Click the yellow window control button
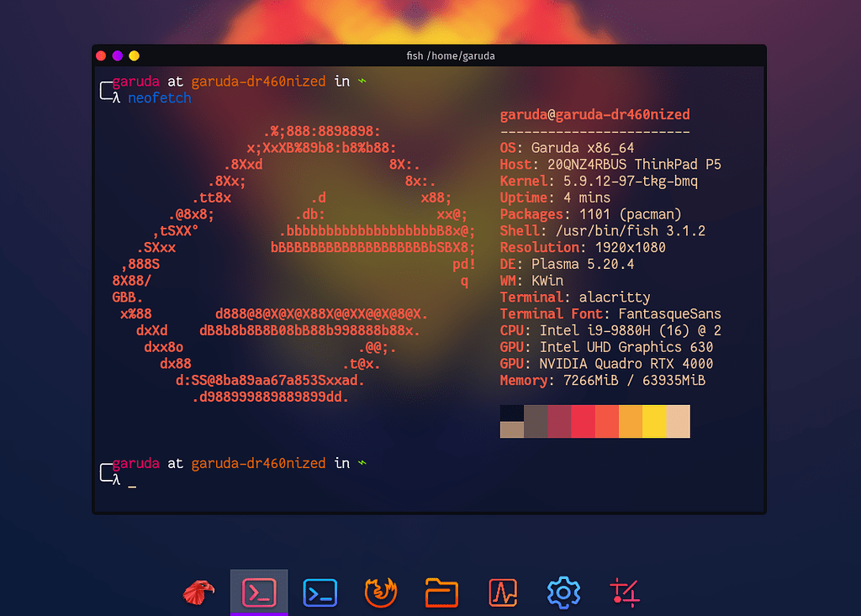The height and width of the screenshot is (616, 861). [135, 56]
